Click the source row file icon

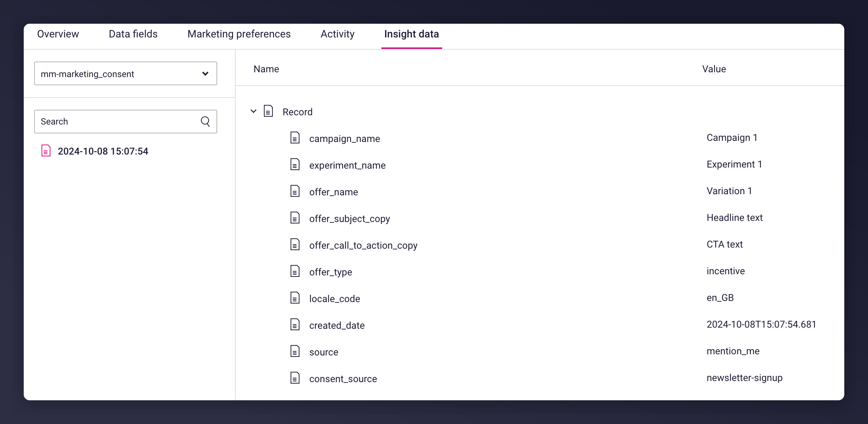[295, 351]
